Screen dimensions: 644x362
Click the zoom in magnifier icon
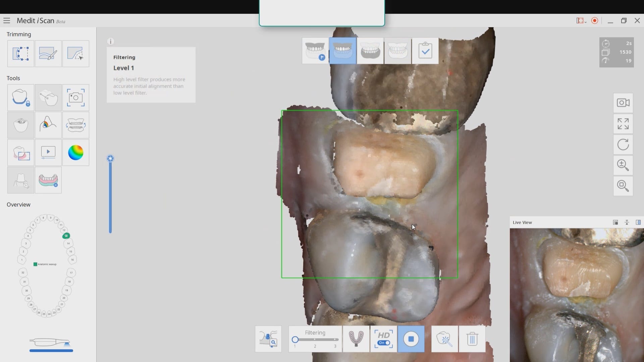coord(623,165)
